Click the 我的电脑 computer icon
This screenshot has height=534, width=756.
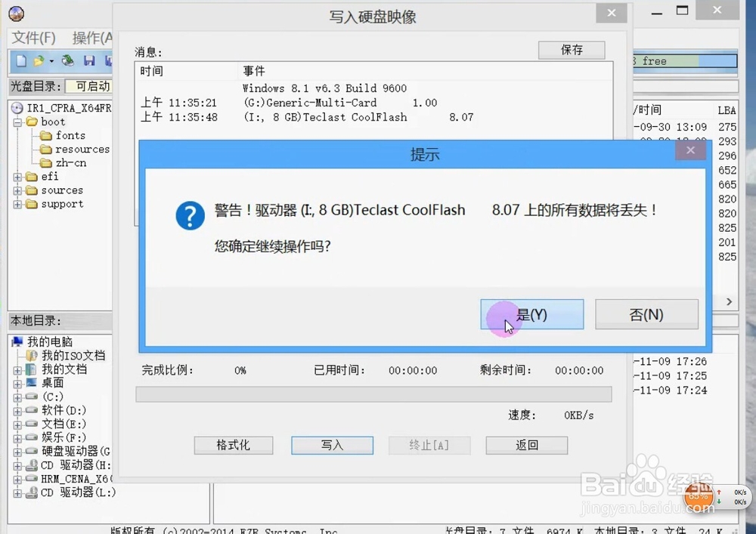click(x=17, y=342)
